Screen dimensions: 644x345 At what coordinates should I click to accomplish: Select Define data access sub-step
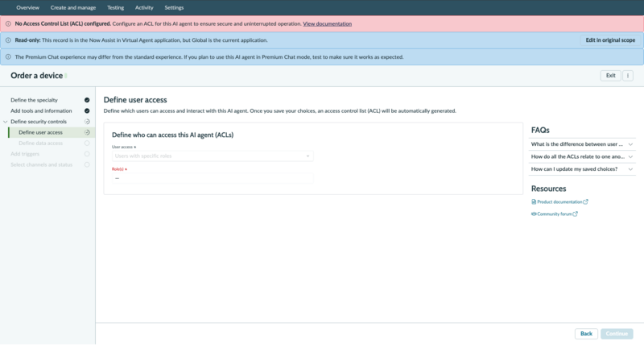[41, 143]
